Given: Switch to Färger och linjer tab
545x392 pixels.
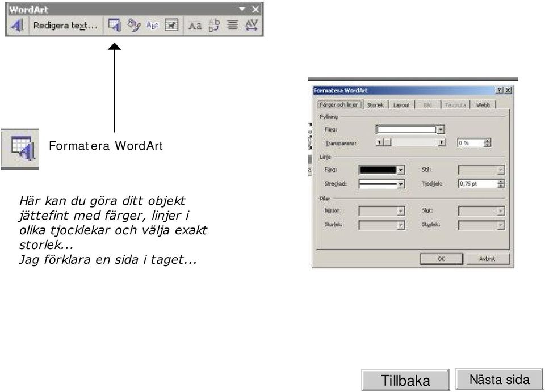Looking at the screenshot, I should point(339,104).
